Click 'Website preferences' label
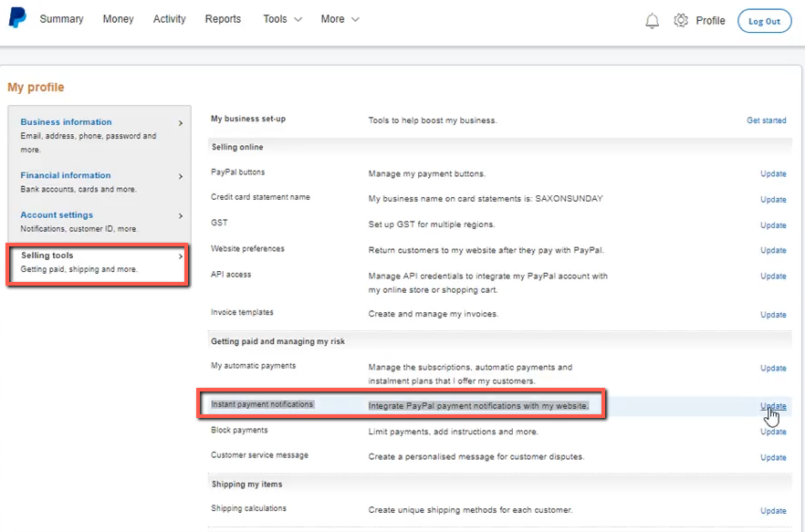The height and width of the screenshot is (532, 805). click(247, 248)
